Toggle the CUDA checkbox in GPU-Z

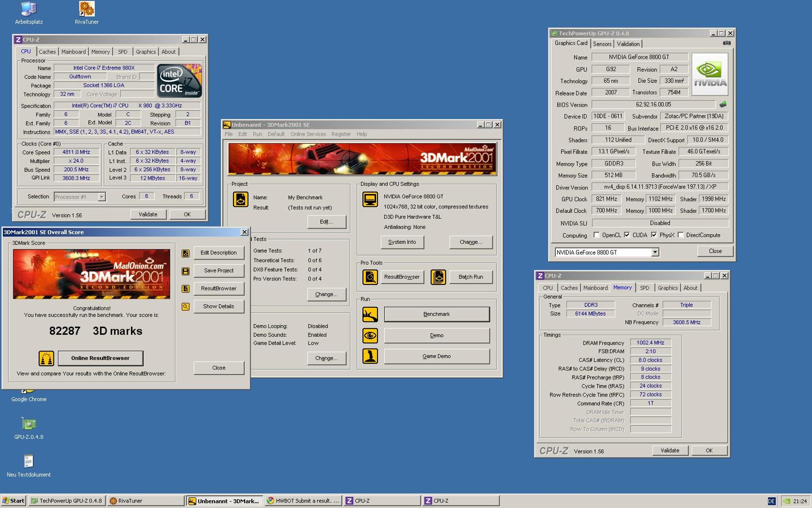627,235
